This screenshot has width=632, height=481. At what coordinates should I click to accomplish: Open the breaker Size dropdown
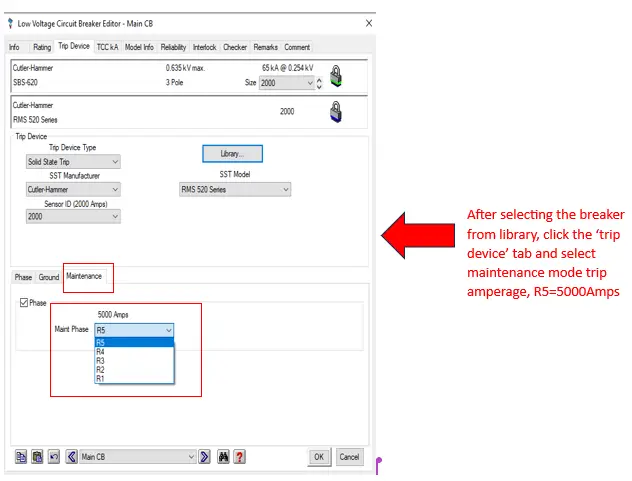click(x=287, y=83)
